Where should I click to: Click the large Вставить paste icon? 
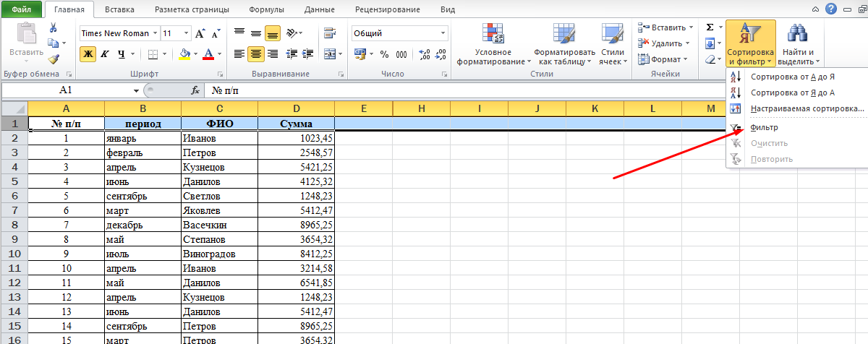tap(27, 33)
